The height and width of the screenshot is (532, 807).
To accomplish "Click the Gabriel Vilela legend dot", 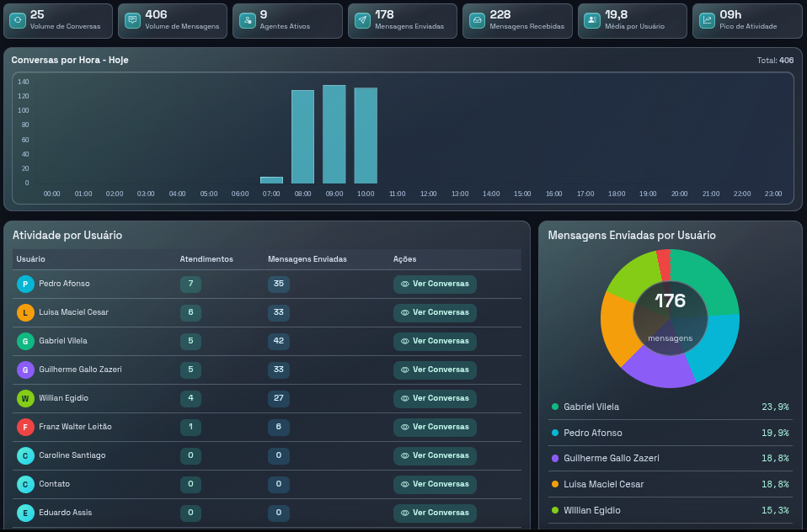I will tap(555, 407).
